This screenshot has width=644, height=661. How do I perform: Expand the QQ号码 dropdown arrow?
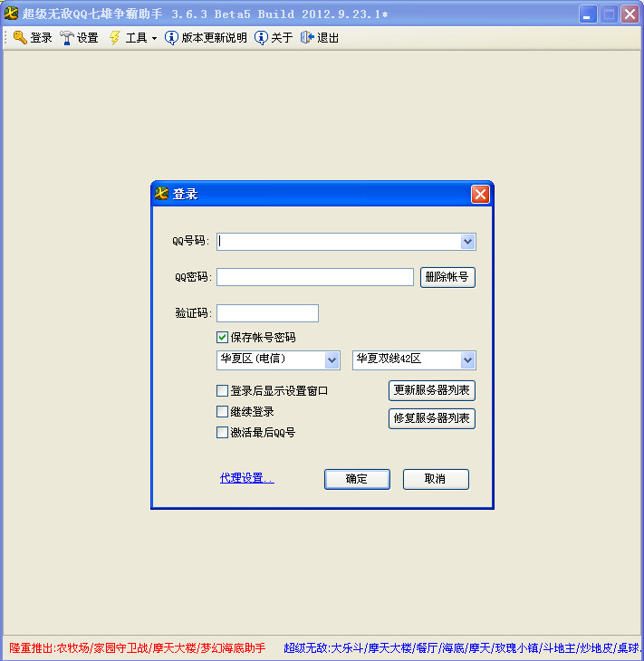click(467, 242)
